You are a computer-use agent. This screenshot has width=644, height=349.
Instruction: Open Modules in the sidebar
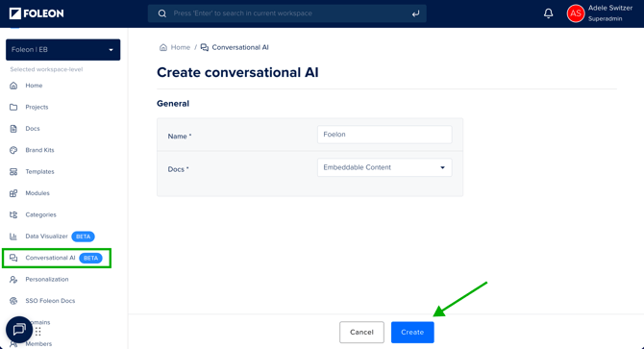37,193
